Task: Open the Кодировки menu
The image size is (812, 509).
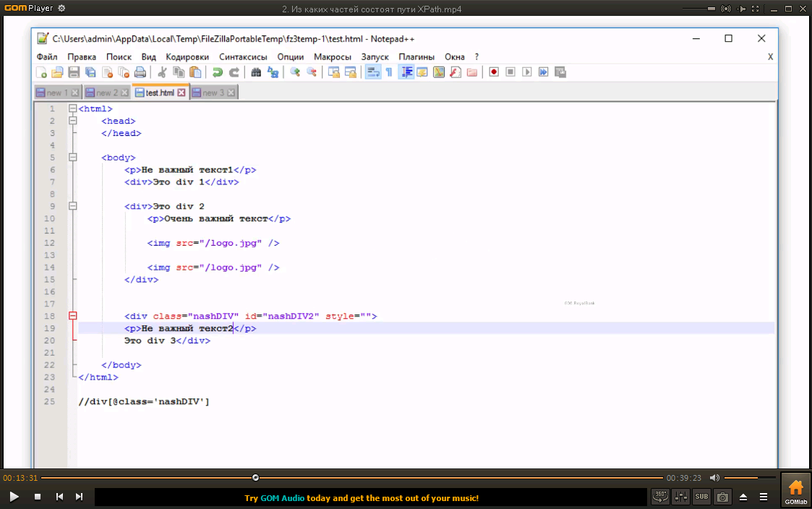Action: pos(187,57)
